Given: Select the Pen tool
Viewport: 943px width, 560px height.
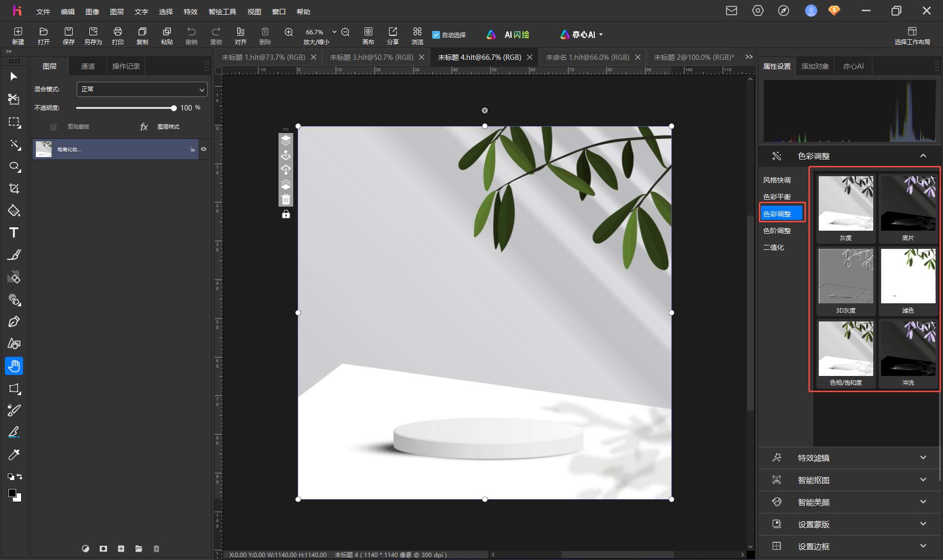Looking at the screenshot, I should (14, 321).
